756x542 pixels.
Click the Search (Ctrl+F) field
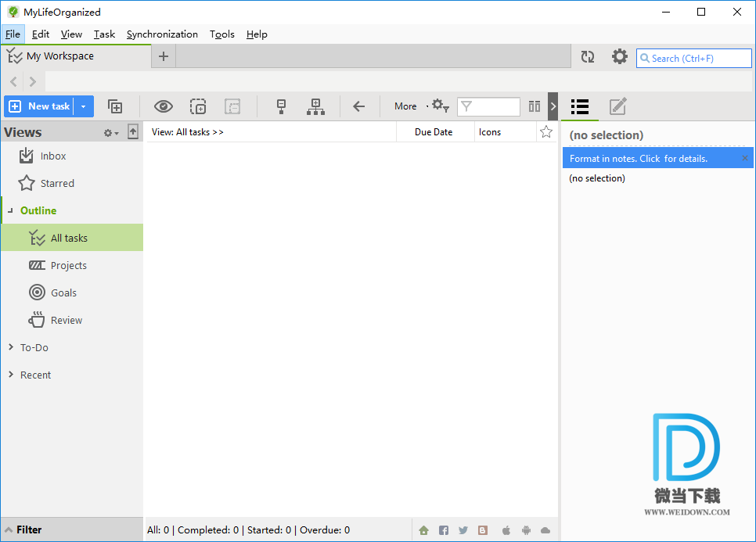click(x=694, y=59)
